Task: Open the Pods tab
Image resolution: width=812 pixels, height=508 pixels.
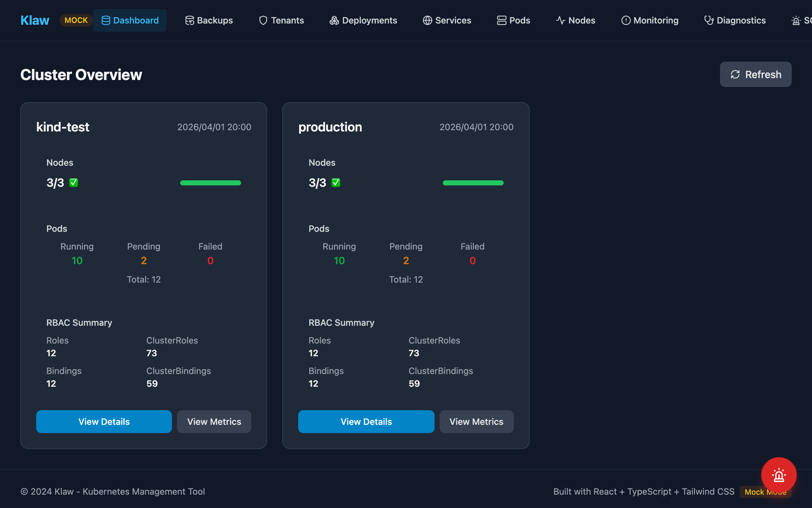Action: [x=514, y=21]
